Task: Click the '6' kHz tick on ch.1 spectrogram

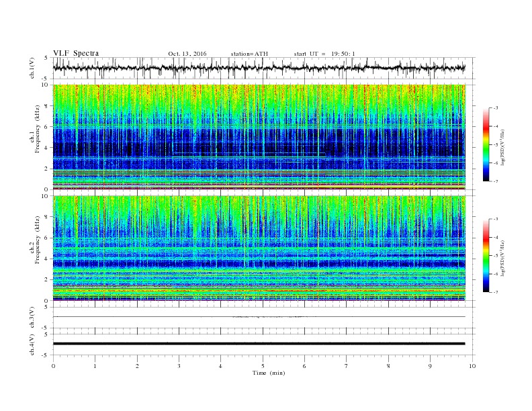Action: coord(47,127)
